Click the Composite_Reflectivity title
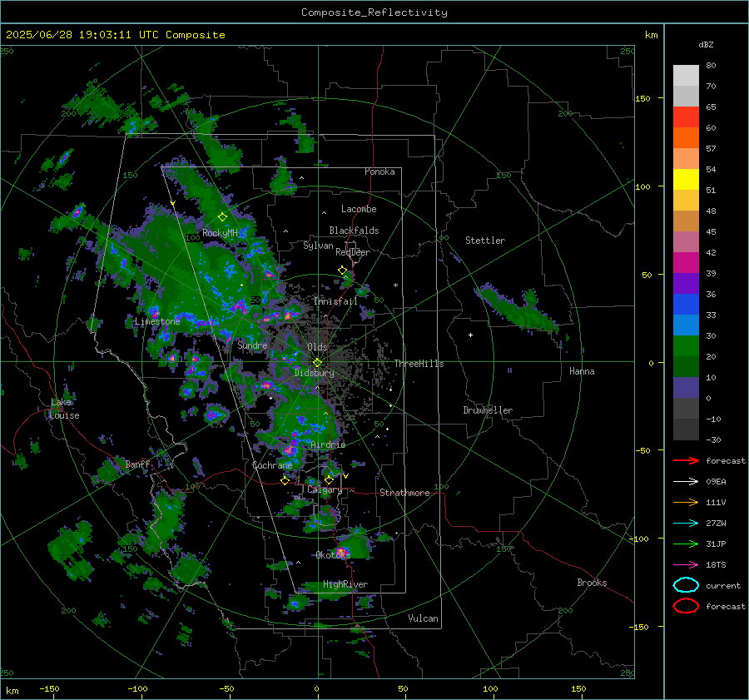The image size is (749, 700). click(x=374, y=12)
